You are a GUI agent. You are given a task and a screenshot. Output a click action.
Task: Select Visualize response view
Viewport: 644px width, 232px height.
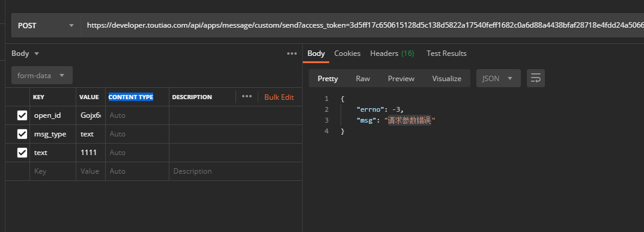pos(446,78)
